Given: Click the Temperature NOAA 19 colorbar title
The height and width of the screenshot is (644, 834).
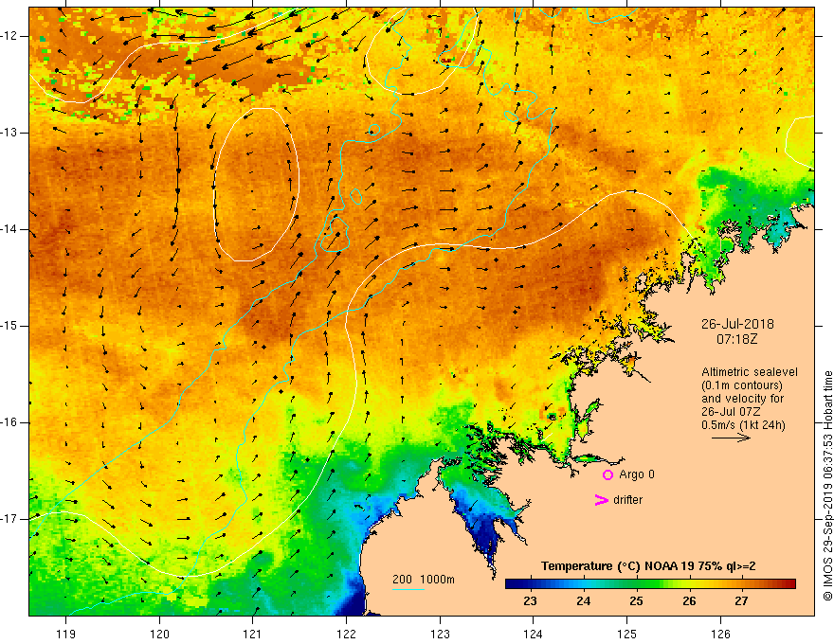Looking at the screenshot, I should pos(648,566).
